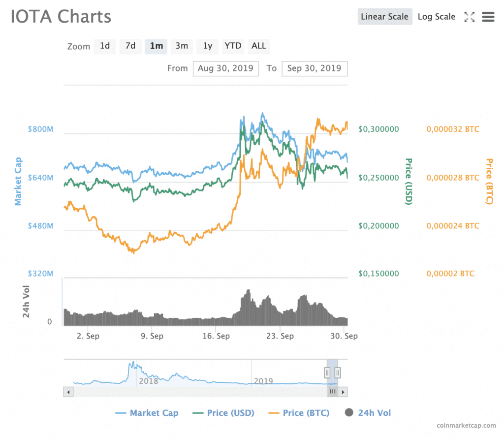Click the 24h Vol axis title
The width and height of the screenshot is (504, 438).
(x=26, y=301)
